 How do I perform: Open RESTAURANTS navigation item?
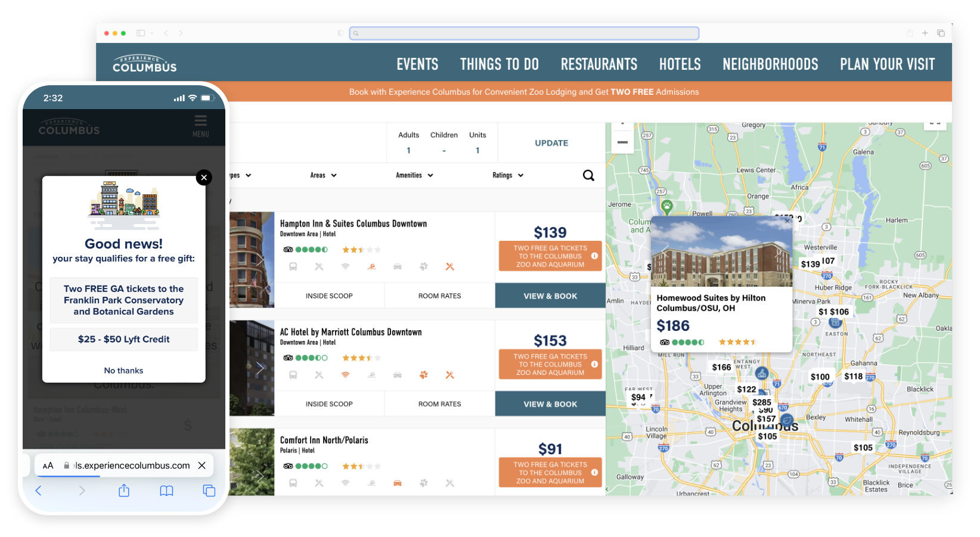click(x=599, y=64)
